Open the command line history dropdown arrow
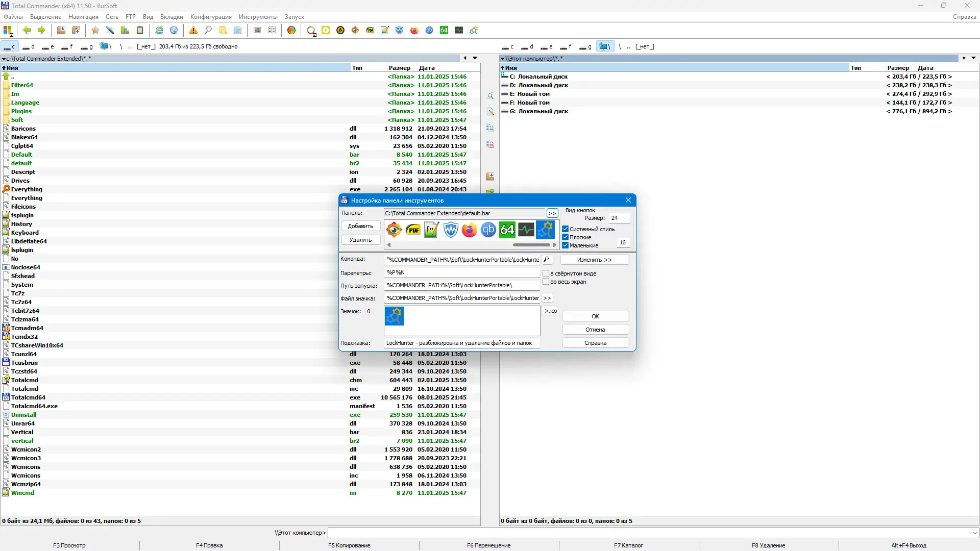Viewport: 980px width, 551px height. [974, 533]
